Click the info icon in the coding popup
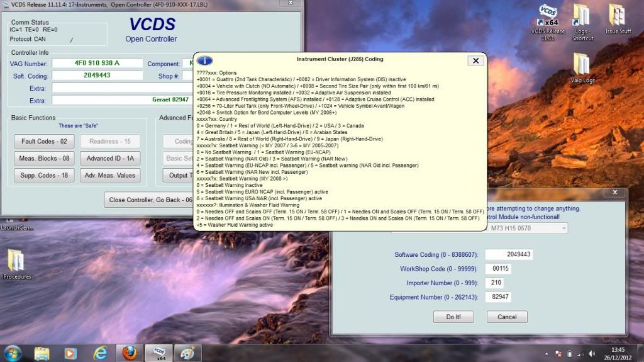The image size is (644, 362). click(204, 61)
